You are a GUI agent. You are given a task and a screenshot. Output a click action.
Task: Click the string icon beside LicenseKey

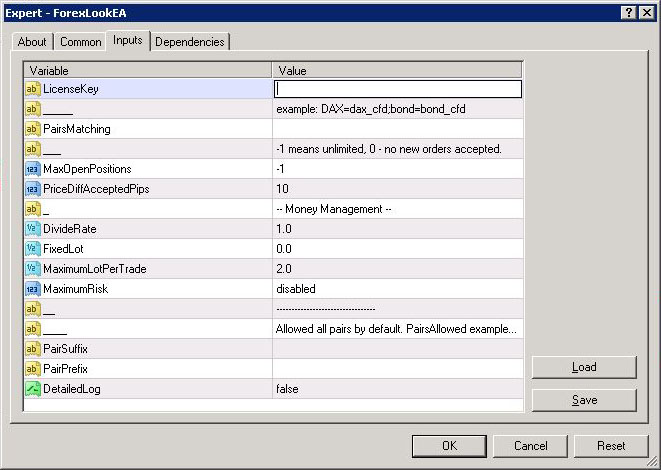(33, 89)
